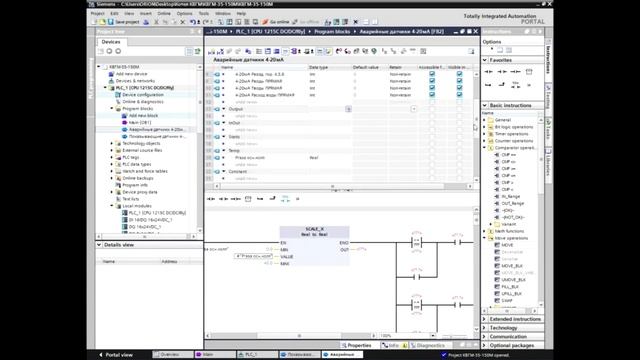Collapse the Comparator operations folder

pos(484,148)
